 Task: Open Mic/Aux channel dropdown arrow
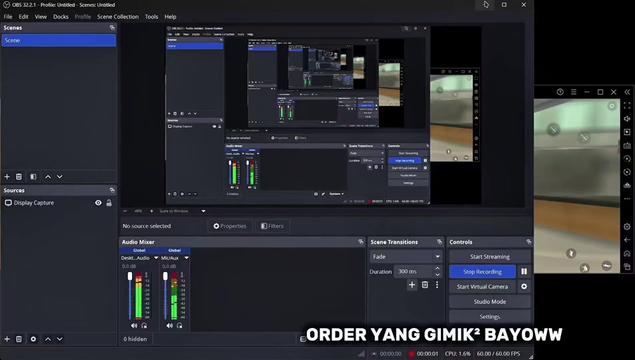186,258
